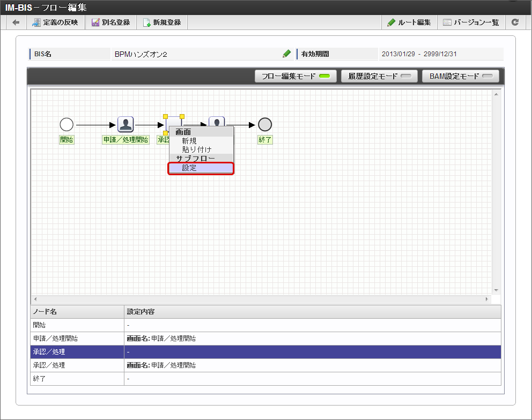Click horizontal scrollbar left arrow
This screenshot has height=420, width=532.
tap(35, 299)
